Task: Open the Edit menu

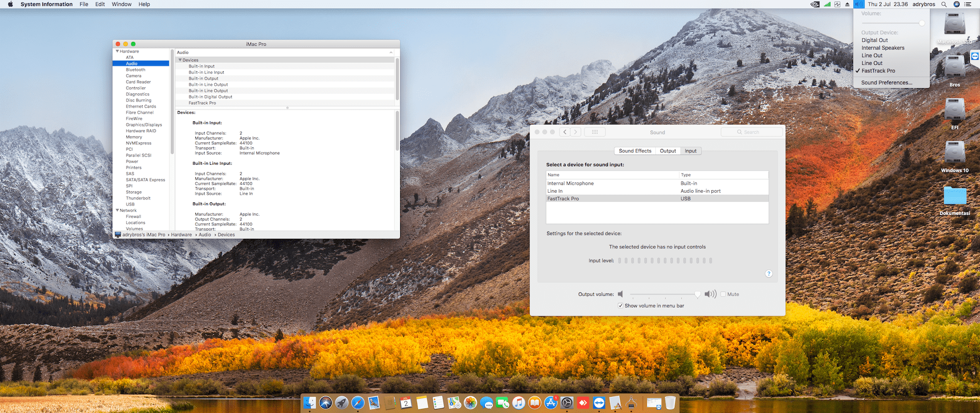Action: 100,4
